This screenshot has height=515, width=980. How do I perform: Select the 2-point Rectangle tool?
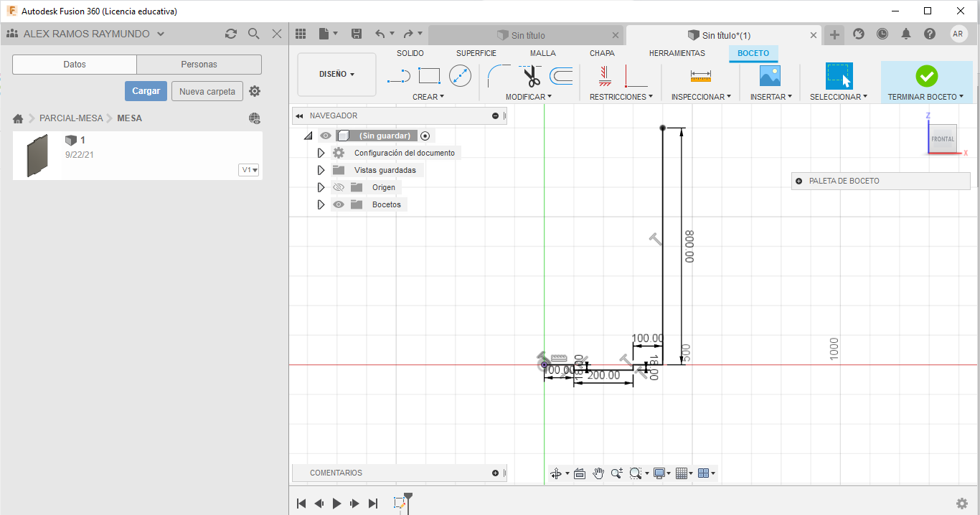pos(429,76)
